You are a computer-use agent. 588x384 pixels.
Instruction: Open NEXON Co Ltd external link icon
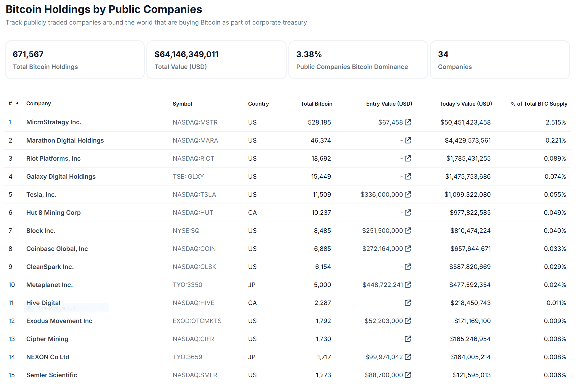tap(408, 357)
